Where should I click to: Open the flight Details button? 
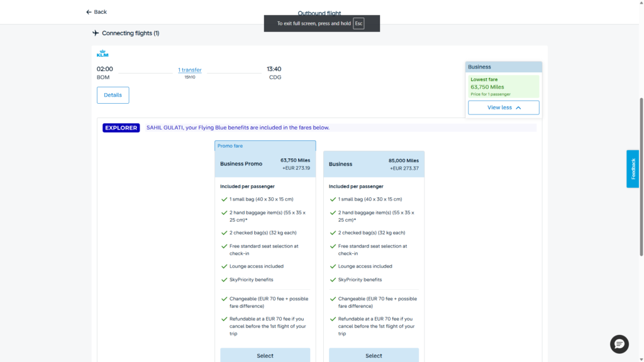(x=113, y=95)
